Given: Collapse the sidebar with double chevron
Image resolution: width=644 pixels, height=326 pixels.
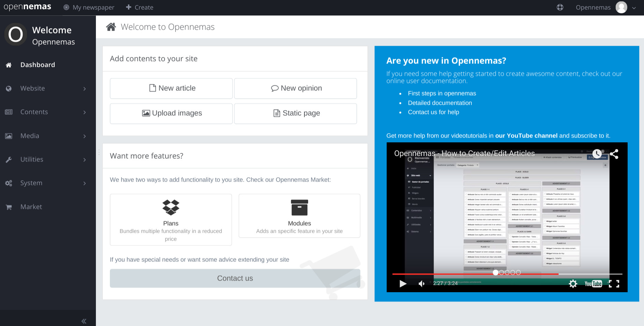Looking at the screenshot, I should [84, 321].
